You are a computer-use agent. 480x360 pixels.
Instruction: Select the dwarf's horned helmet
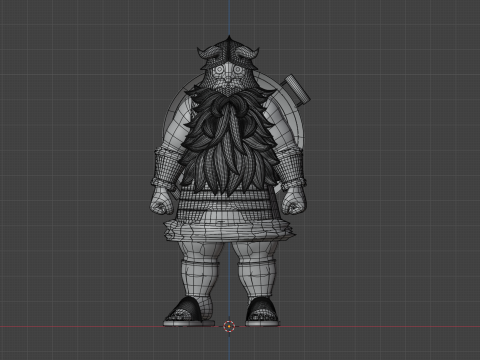coord(228,53)
